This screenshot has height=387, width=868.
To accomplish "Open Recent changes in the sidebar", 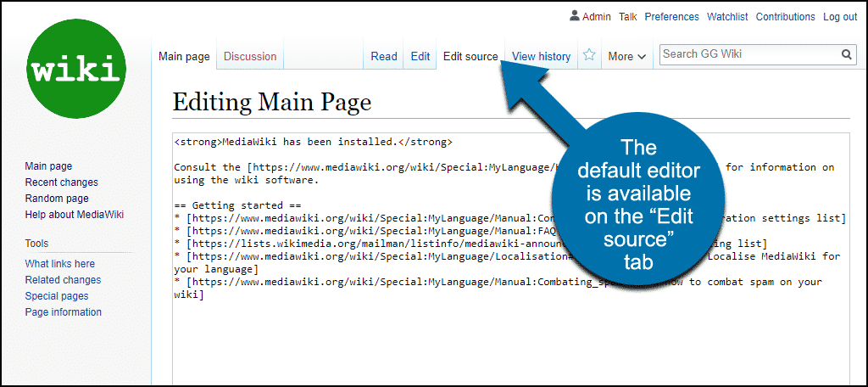I will 61,182.
